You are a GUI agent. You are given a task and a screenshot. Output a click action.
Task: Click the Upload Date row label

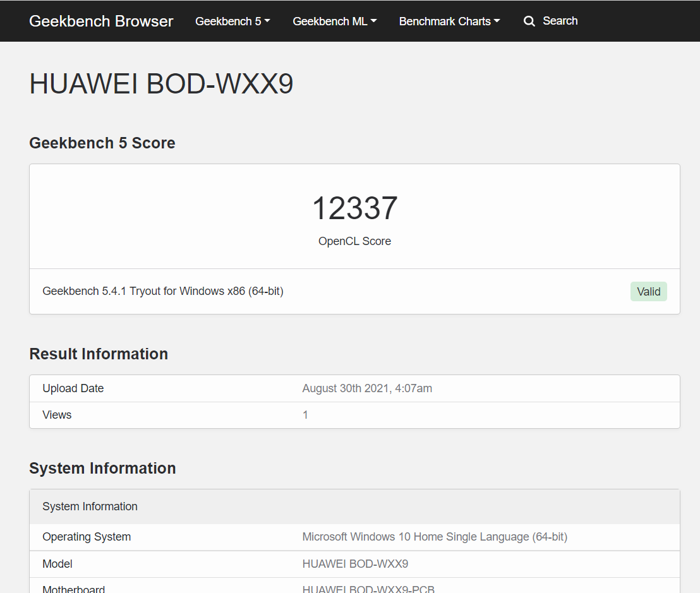(x=73, y=388)
